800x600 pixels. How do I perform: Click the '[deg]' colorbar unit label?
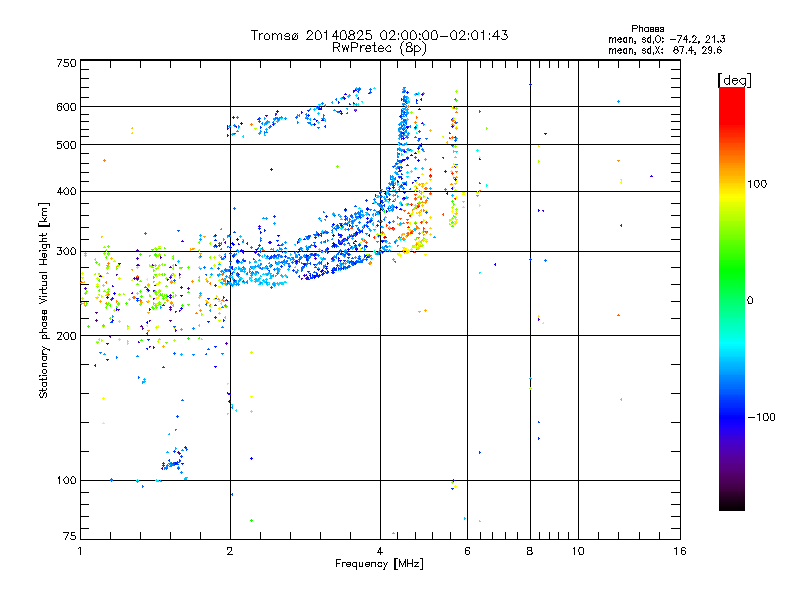[x=734, y=80]
